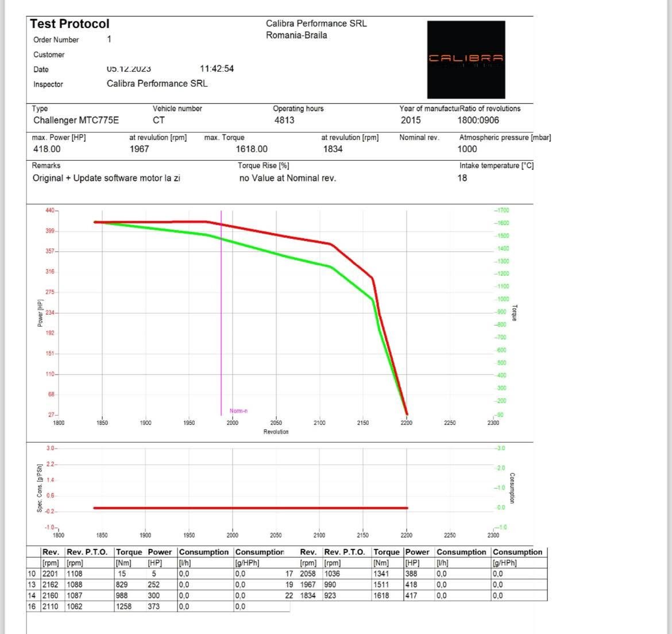Select the '-1700' torque axis tick label
672x634 pixels.
(502, 210)
